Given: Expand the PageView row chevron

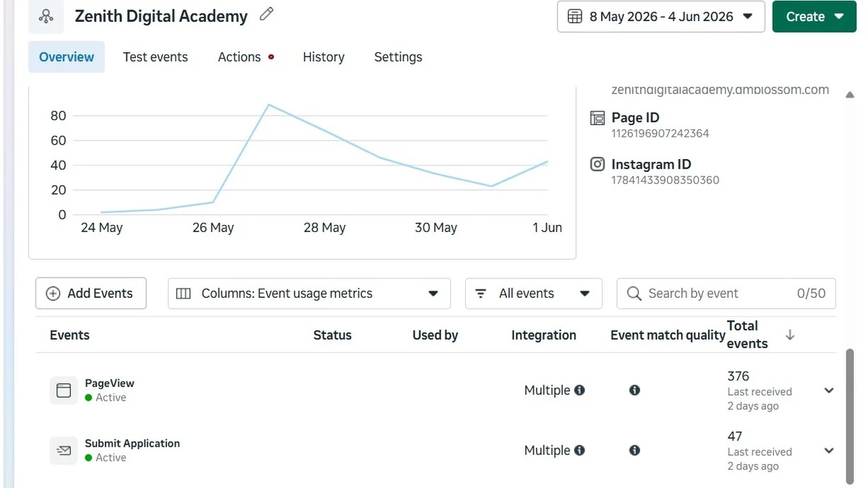Looking at the screenshot, I should coord(829,390).
